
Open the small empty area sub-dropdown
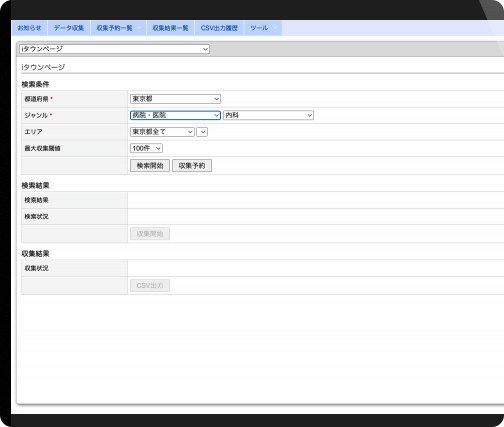click(202, 132)
